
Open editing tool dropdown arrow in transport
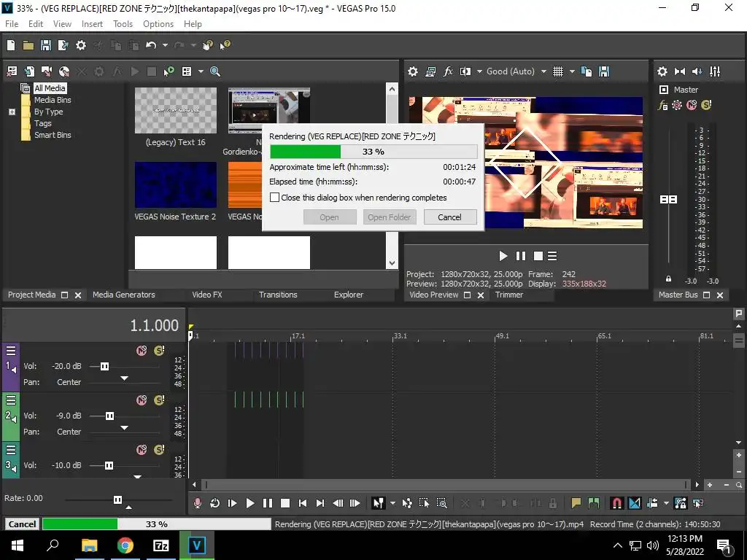tap(392, 503)
